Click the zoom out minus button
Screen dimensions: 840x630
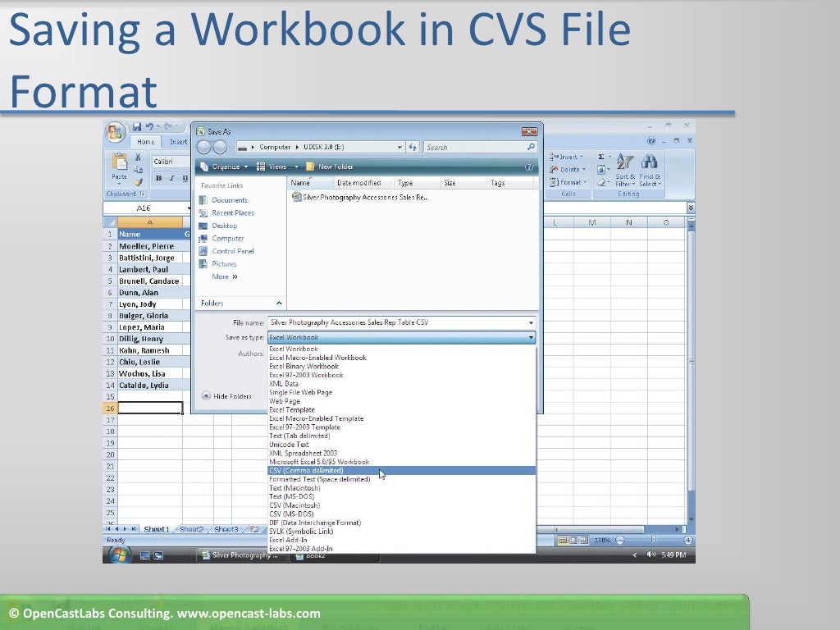coord(620,540)
